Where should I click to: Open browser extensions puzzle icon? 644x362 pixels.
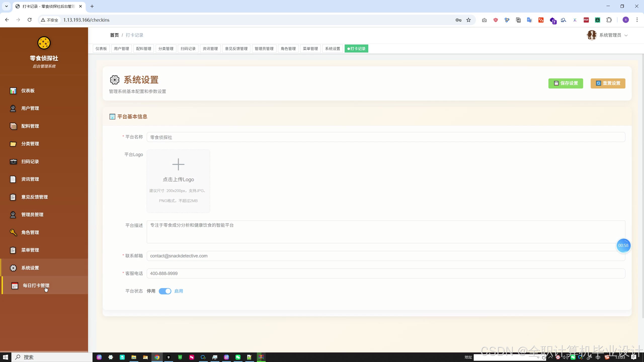click(x=609, y=20)
